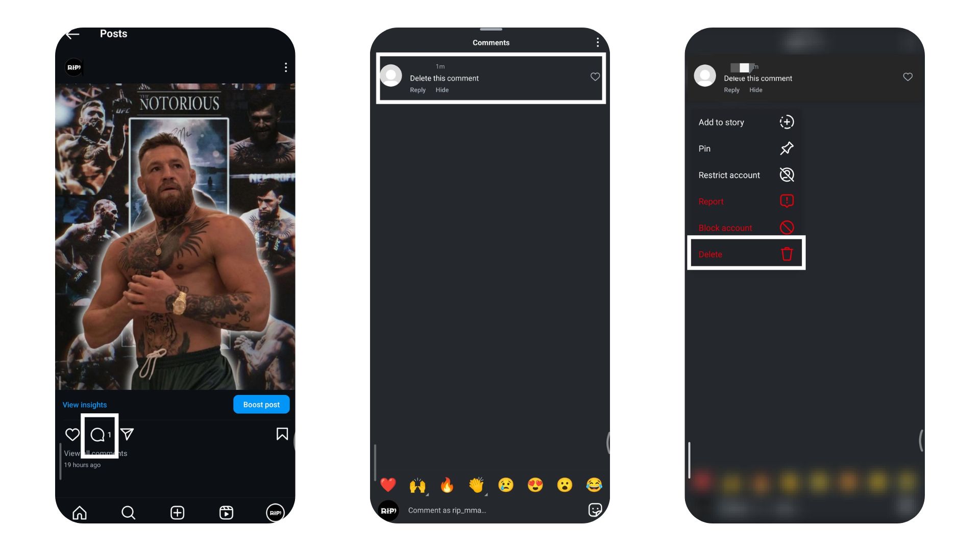Click the Block account icon
The height and width of the screenshot is (551, 980).
coord(786,228)
